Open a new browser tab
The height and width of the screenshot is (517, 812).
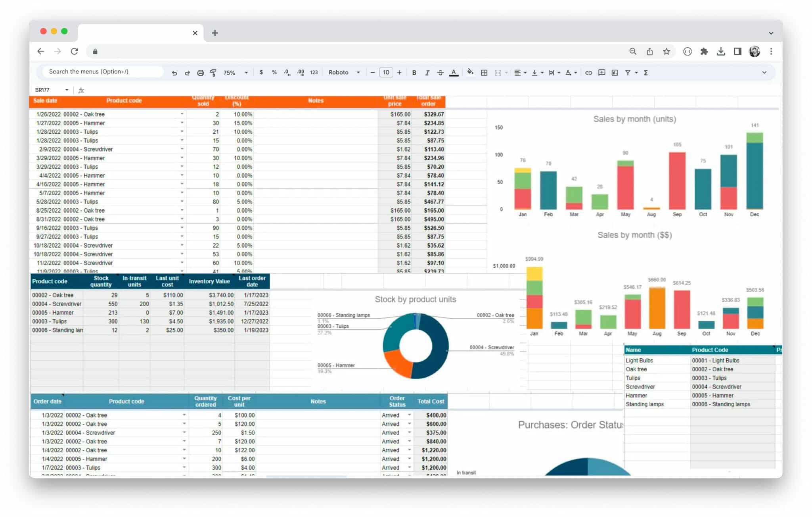coord(215,33)
